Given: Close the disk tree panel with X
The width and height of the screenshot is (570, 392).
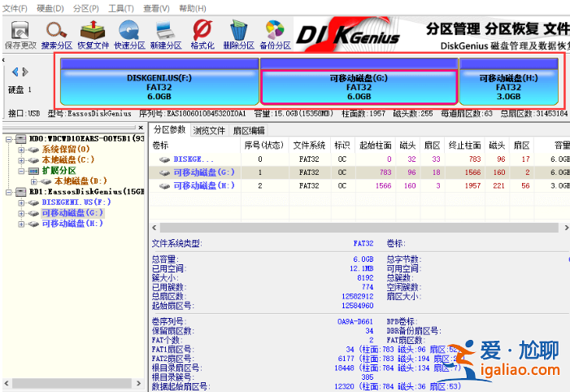Looking at the screenshot, I should pos(141,128).
